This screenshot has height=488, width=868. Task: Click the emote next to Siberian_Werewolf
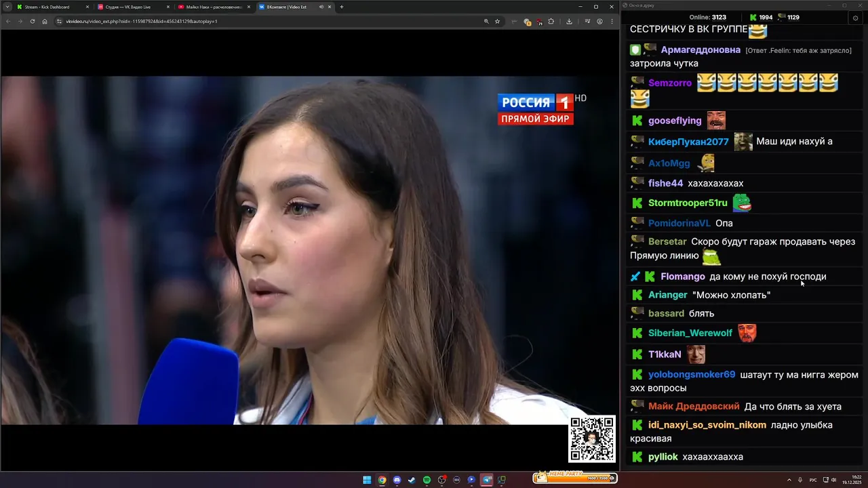coord(747,333)
